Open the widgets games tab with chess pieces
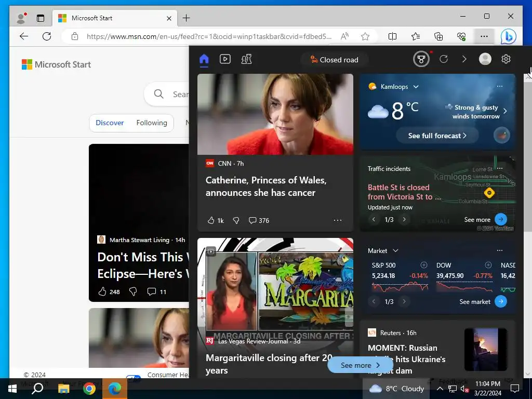The width and height of the screenshot is (532, 399). point(246,59)
